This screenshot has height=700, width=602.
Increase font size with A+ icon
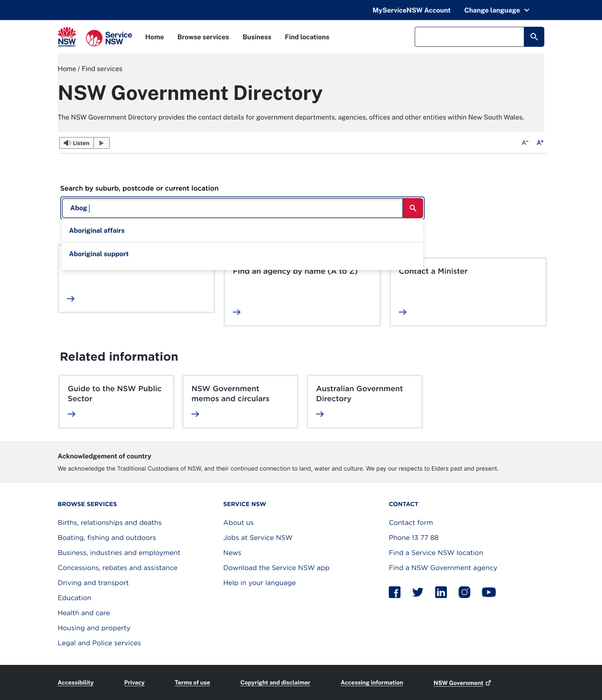point(540,143)
